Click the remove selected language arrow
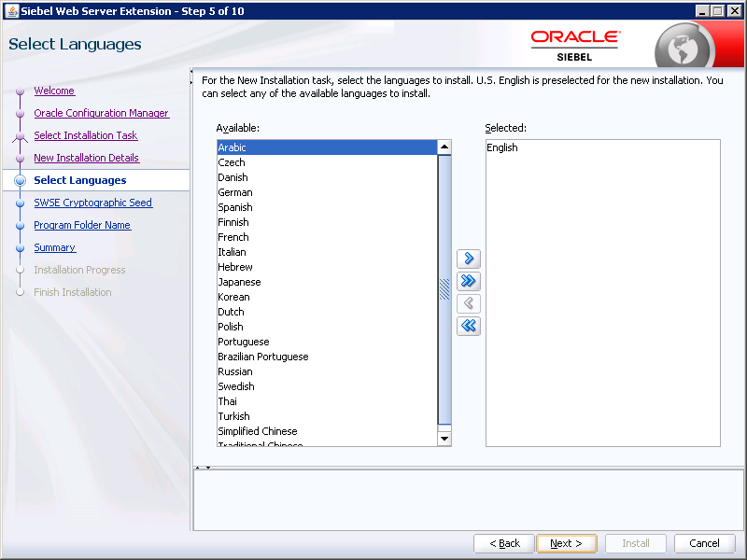 point(469,303)
